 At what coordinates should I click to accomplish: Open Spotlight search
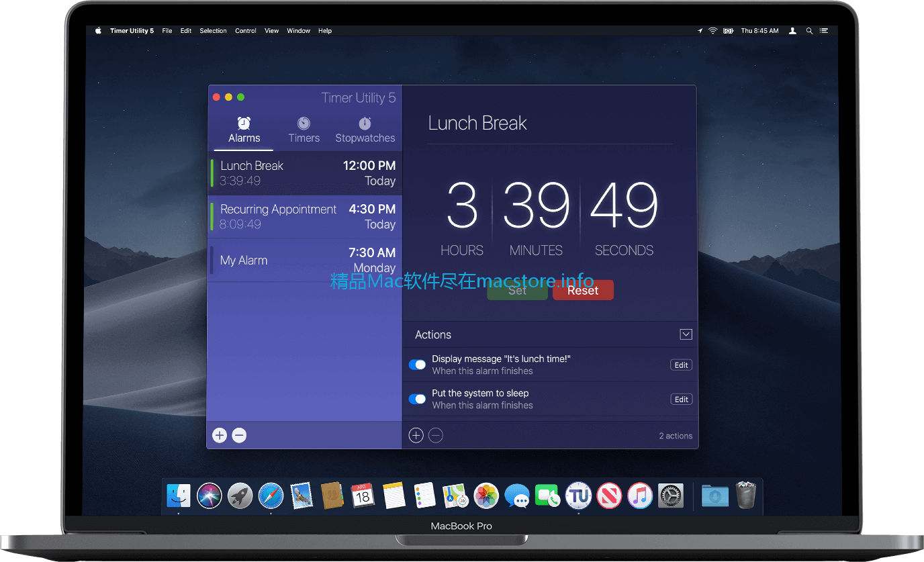coord(809,31)
